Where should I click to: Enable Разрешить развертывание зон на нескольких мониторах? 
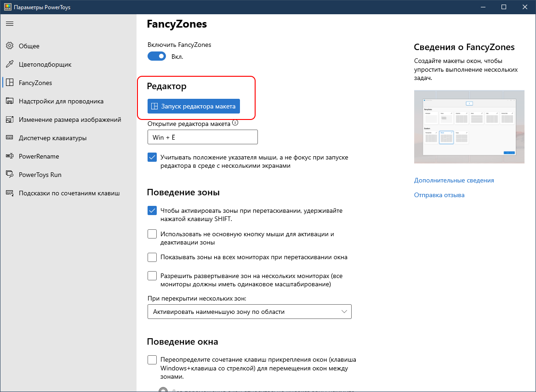click(x=152, y=276)
